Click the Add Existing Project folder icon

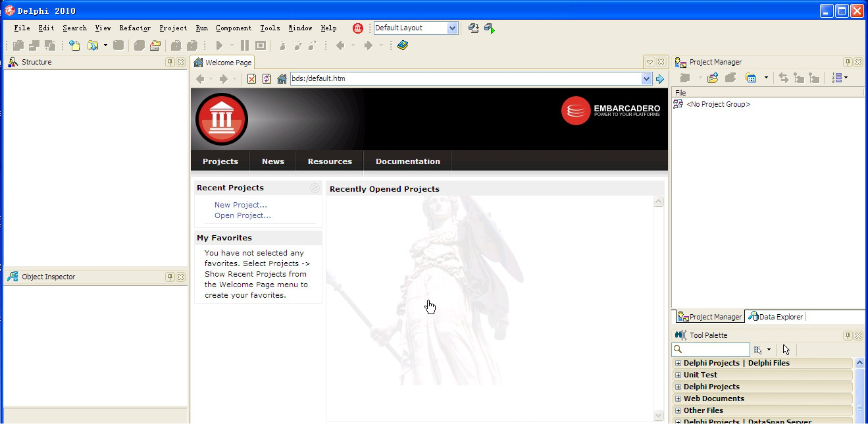(x=713, y=78)
